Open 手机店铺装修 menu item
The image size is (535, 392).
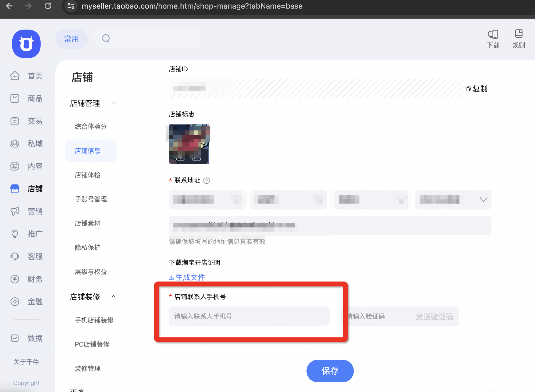(x=94, y=320)
